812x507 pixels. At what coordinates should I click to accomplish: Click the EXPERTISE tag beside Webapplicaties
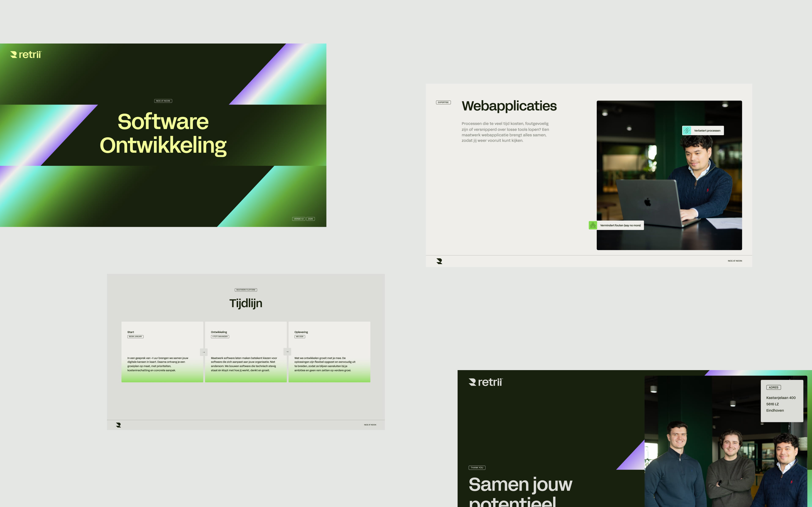point(443,102)
